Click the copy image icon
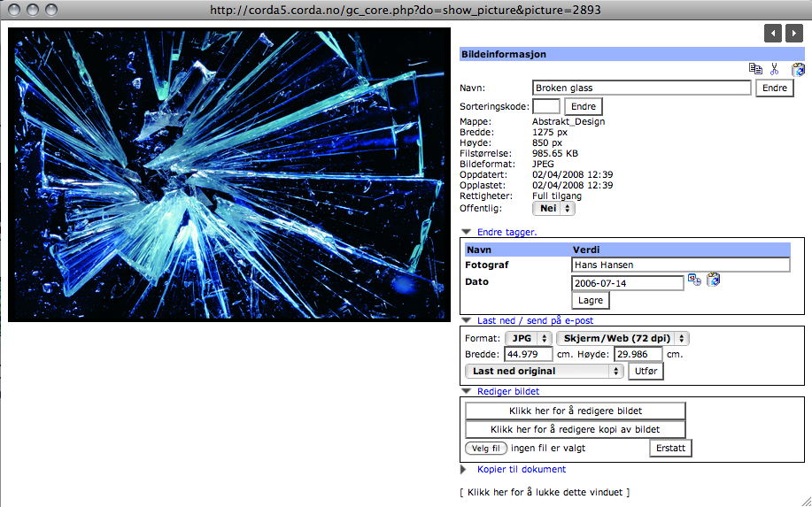This screenshot has width=812, height=507. pos(754,69)
